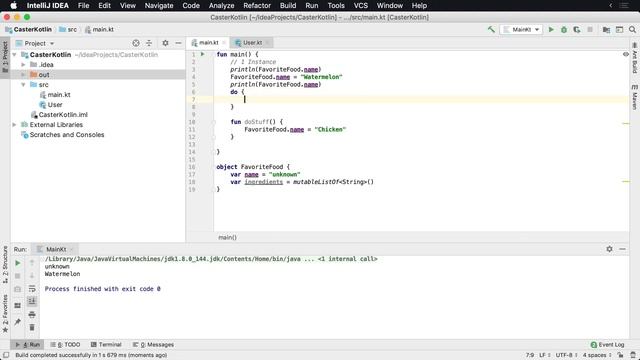
Task: Pin the Run tab
Action: pyautogui.click(x=18, y=322)
